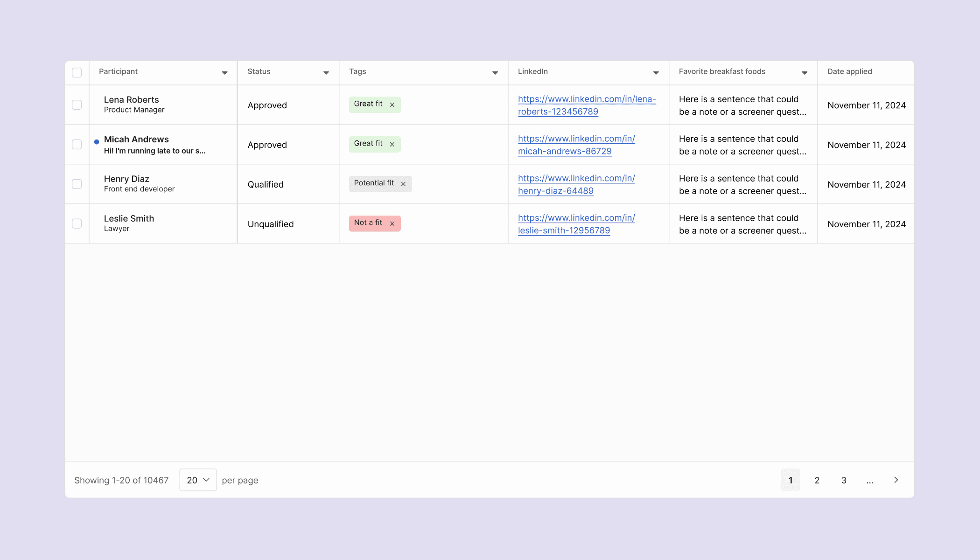Toggle the select-all header checkbox

tap(77, 72)
